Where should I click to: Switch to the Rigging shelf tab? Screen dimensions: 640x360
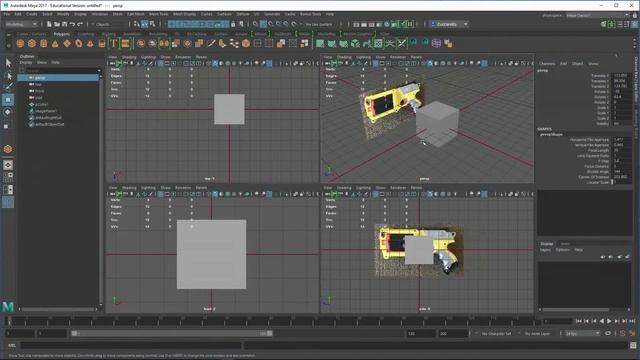pyautogui.click(x=109, y=34)
